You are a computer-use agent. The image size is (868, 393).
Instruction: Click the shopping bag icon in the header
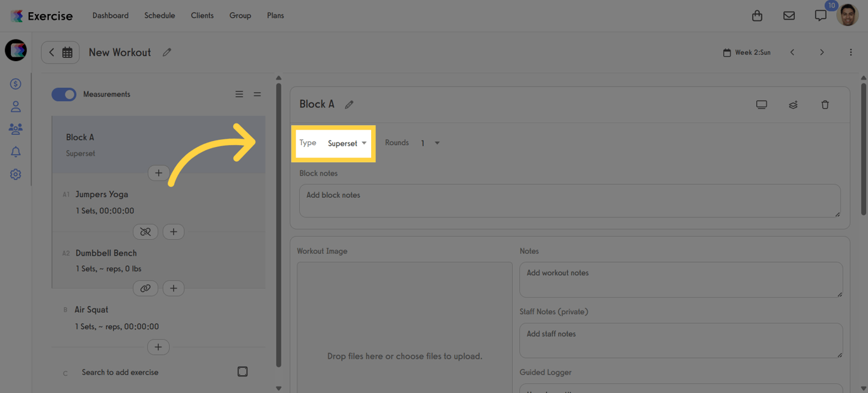point(757,15)
